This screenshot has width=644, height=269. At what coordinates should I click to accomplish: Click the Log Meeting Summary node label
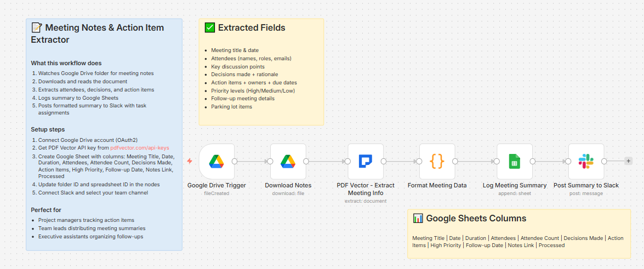click(515, 186)
